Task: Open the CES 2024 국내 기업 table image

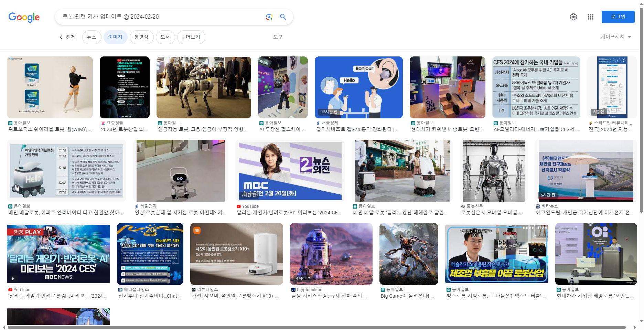Action: coord(536,87)
